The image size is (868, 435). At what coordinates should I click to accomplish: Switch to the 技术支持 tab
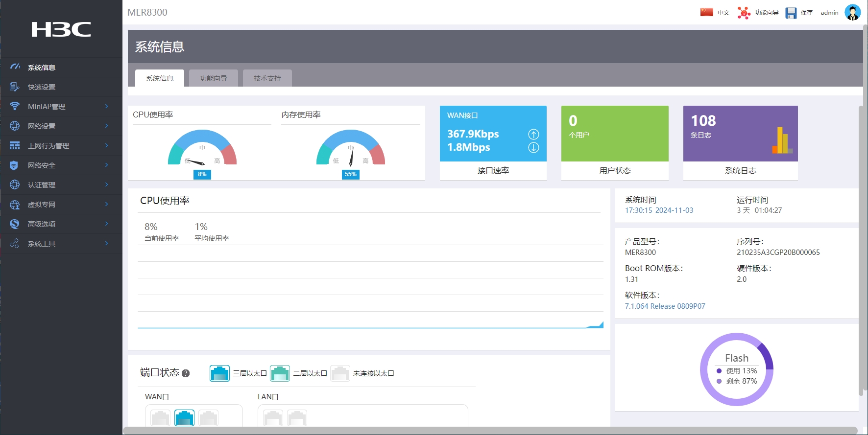click(x=267, y=78)
